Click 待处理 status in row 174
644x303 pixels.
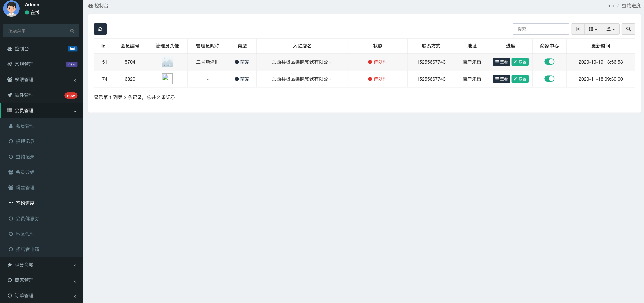tap(378, 79)
